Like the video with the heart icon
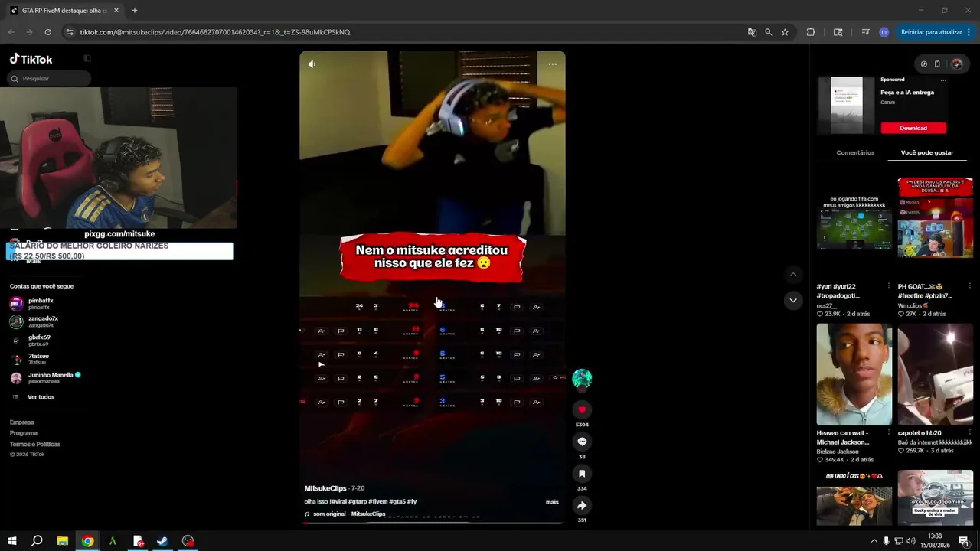Viewport: 980px width, 551px height. (582, 410)
